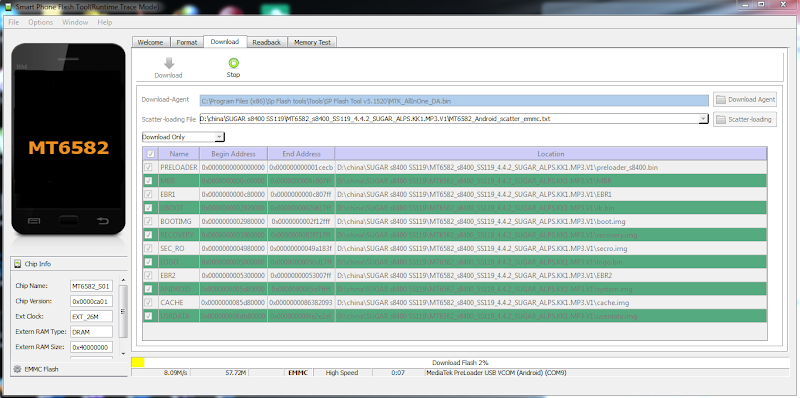Screen dimensions: 800x398
Task: Toggle the CACHE row checkbox
Action: tap(148, 303)
